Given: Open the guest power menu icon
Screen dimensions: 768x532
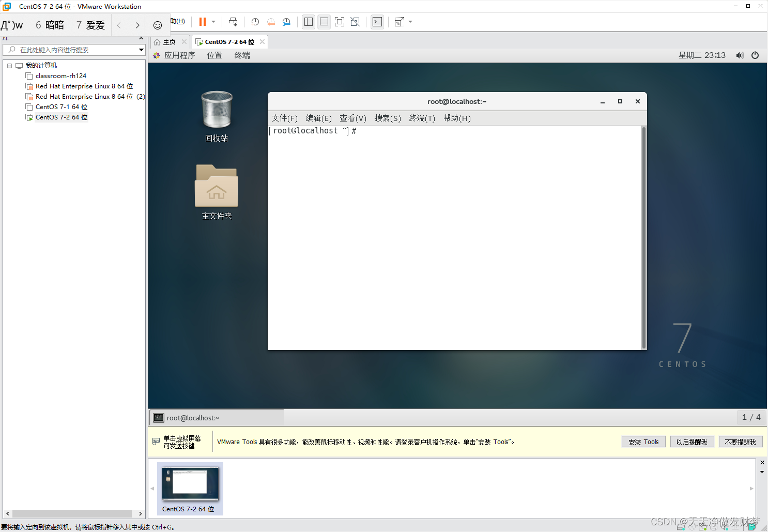Looking at the screenshot, I should (x=755, y=55).
